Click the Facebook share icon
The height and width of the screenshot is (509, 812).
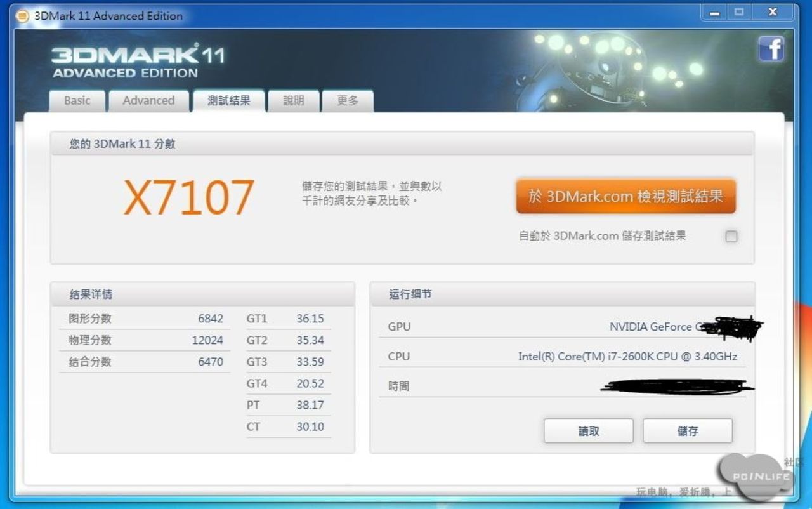(771, 49)
